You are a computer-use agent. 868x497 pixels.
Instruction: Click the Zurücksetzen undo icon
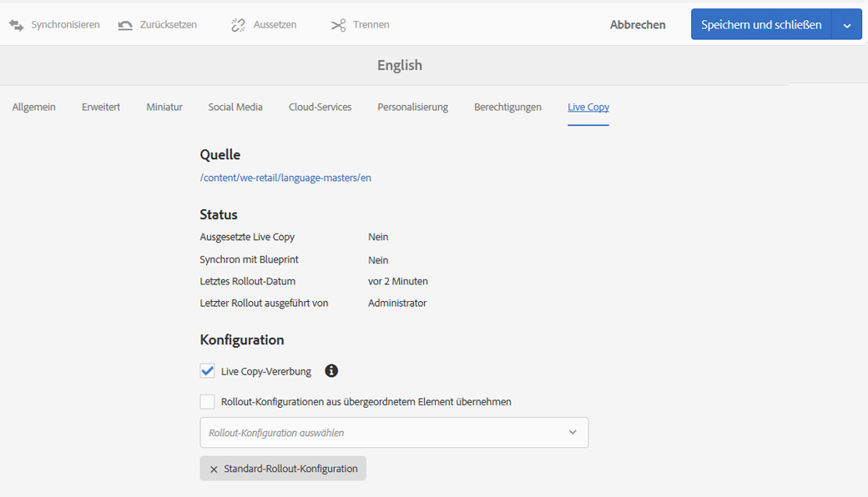(x=125, y=25)
